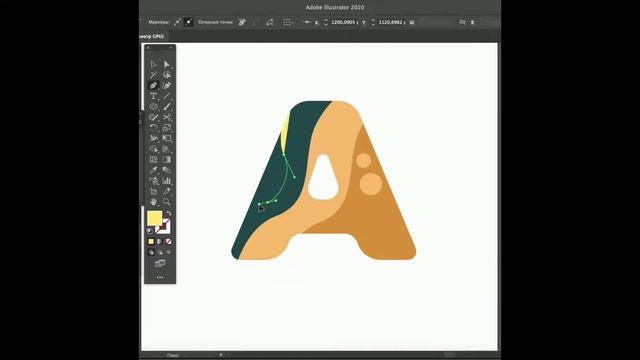Apply solid Color mode button

coord(151,242)
